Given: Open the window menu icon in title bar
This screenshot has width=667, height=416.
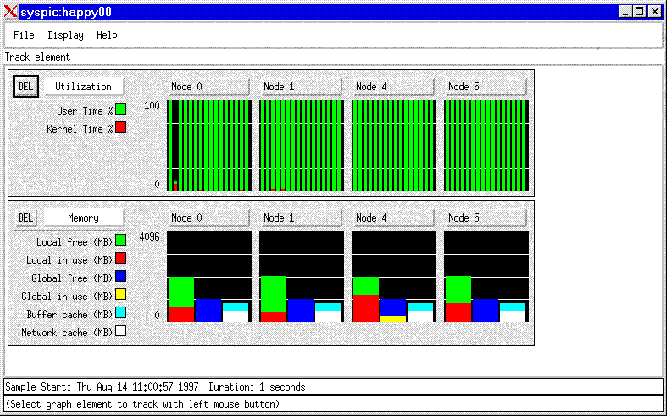Looking at the screenshot, I should 10,9.
